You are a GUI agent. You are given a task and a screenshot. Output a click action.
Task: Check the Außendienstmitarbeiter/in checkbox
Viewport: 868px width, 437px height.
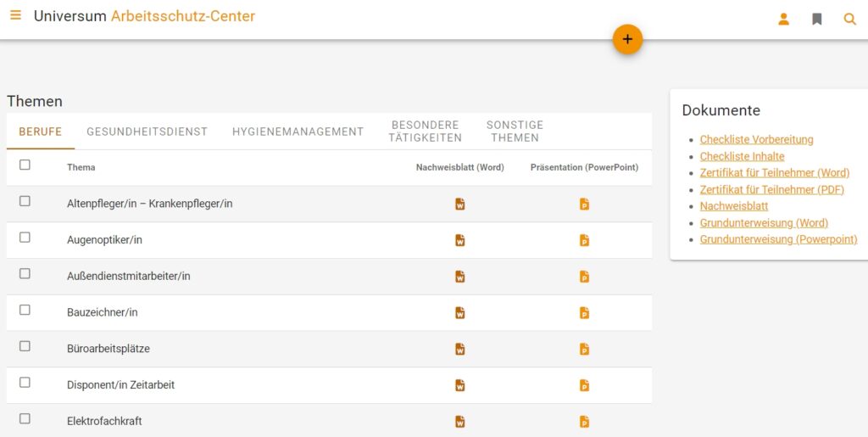coord(25,273)
